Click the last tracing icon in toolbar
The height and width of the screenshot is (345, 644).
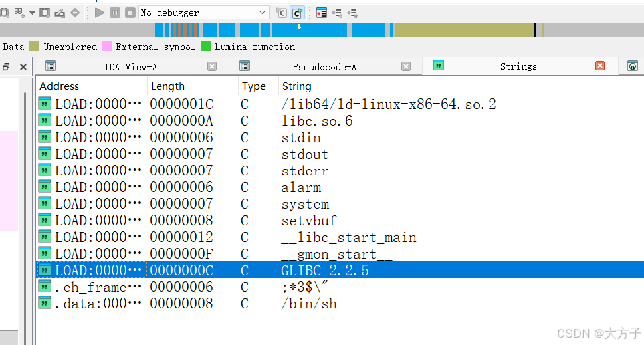click(352, 13)
